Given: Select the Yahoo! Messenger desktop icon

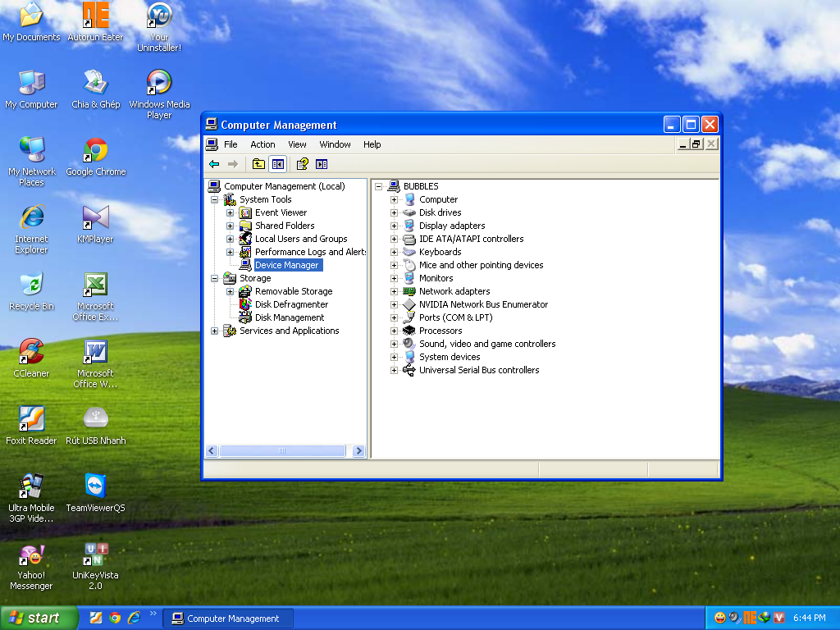Looking at the screenshot, I should 32,568.
